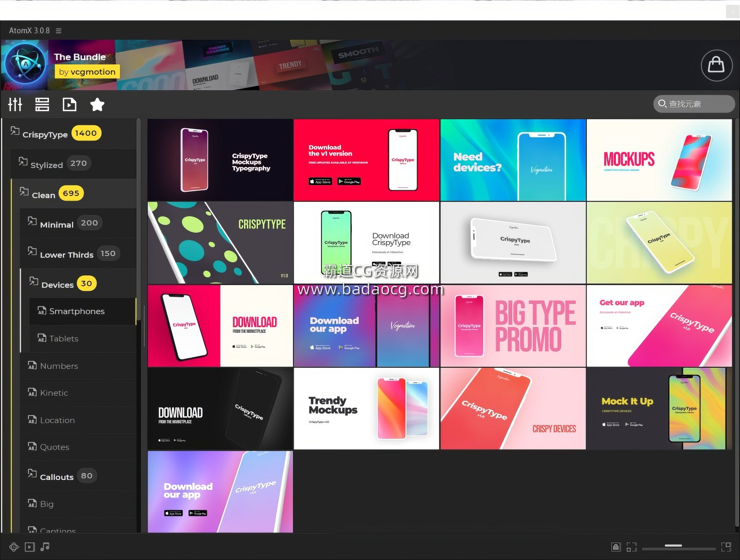Select the DOWNLOAD from the marketplace pink thumbnail
This screenshot has width=740, height=560.
coord(220,326)
